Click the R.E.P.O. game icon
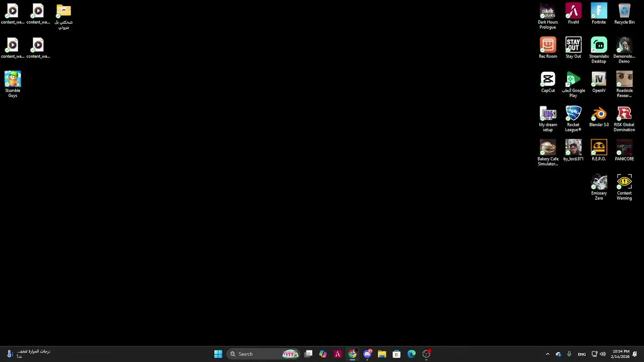 599,150
